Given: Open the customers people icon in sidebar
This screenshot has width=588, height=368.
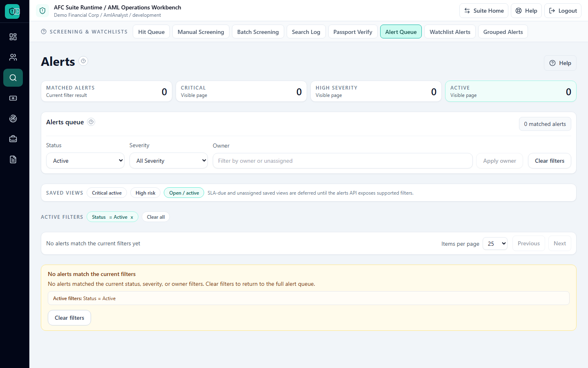Looking at the screenshot, I should tap(13, 57).
